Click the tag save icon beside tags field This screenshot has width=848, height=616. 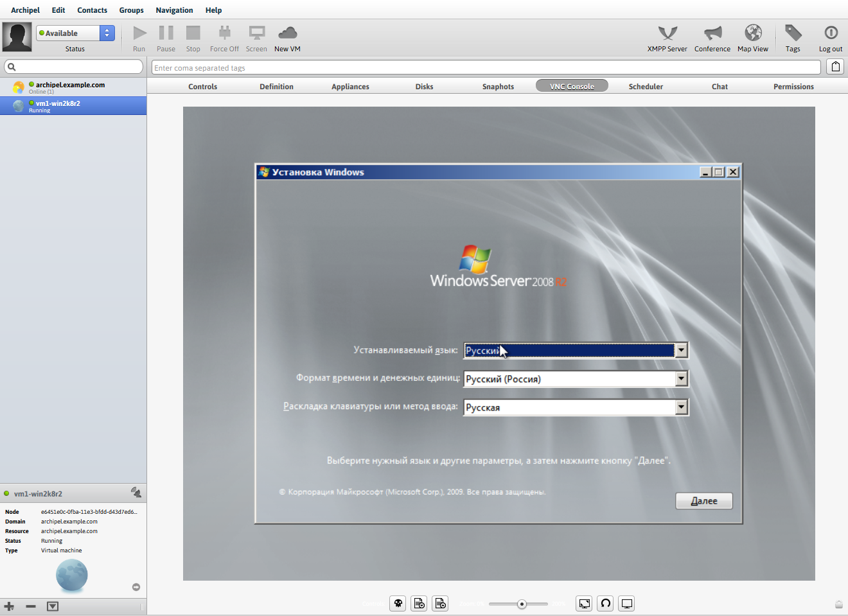click(x=835, y=67)
